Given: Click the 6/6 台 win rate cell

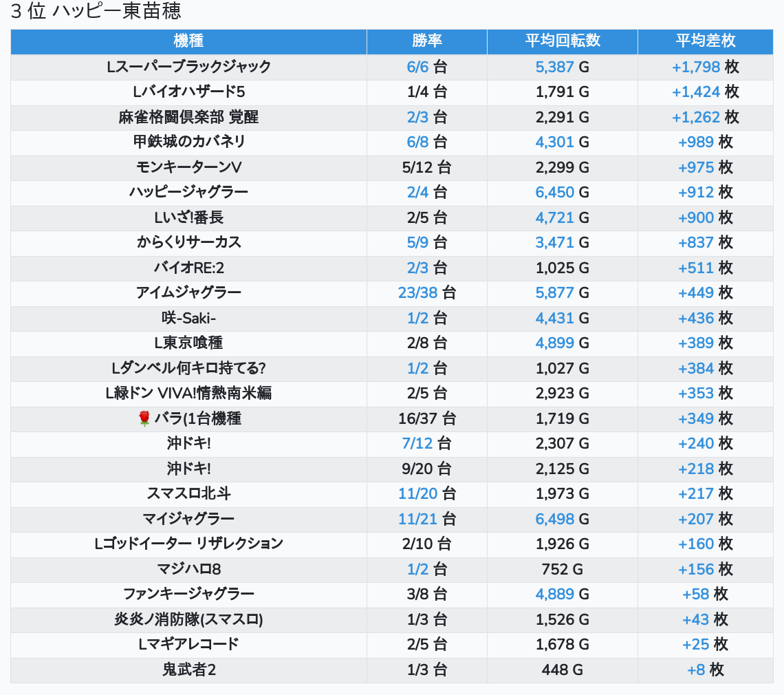Looking at the screenshot, I should [427, 67].
